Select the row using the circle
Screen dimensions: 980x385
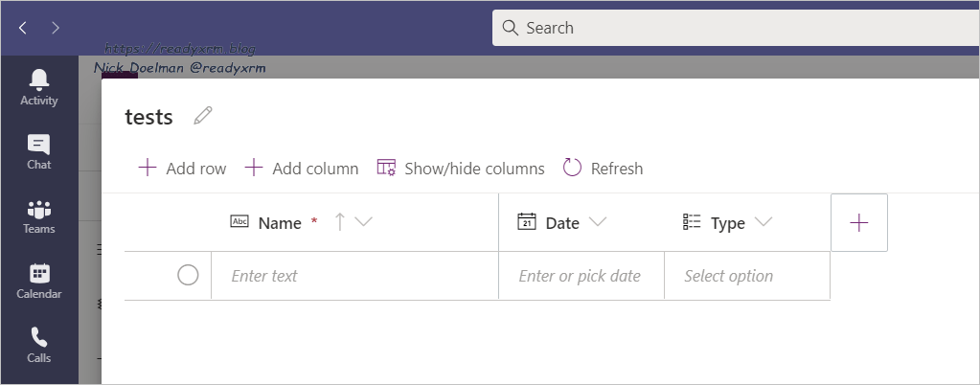[x=188, y=276]
